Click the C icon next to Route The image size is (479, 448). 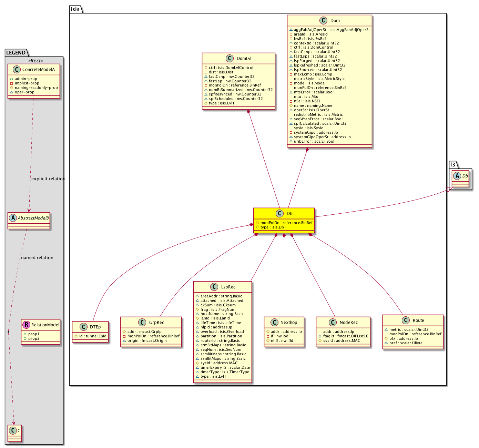pos(406,320)
